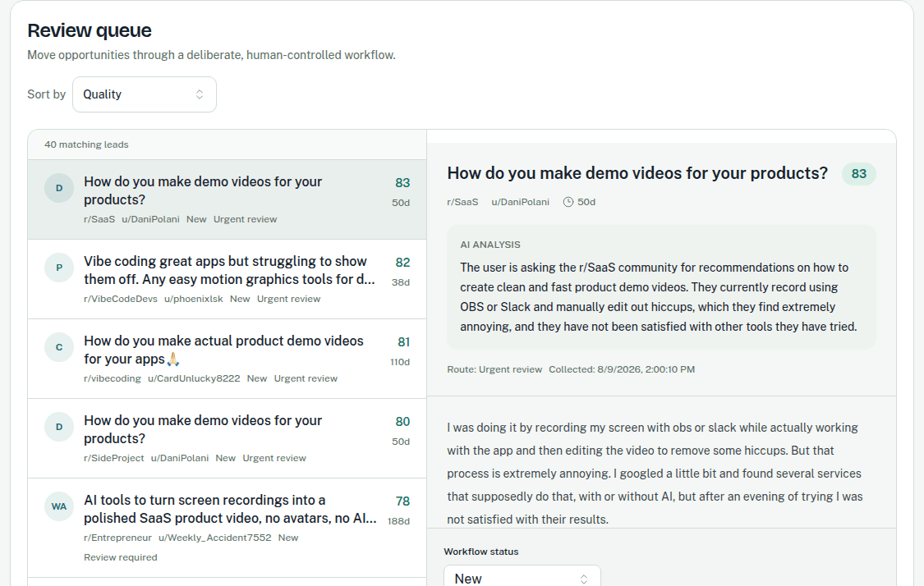Click the 110d age label
The height and width of the screenshot is (586, 924).
(x=399, y=362)
